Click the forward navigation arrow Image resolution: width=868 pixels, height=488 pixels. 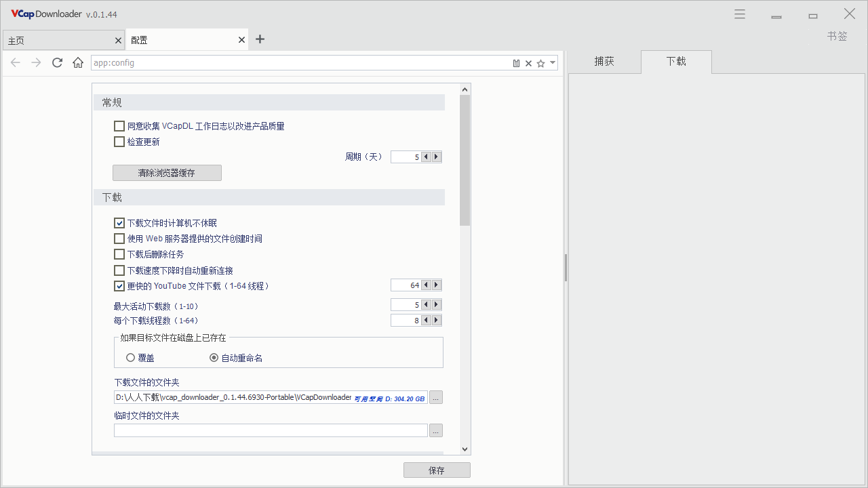[35, 62]
